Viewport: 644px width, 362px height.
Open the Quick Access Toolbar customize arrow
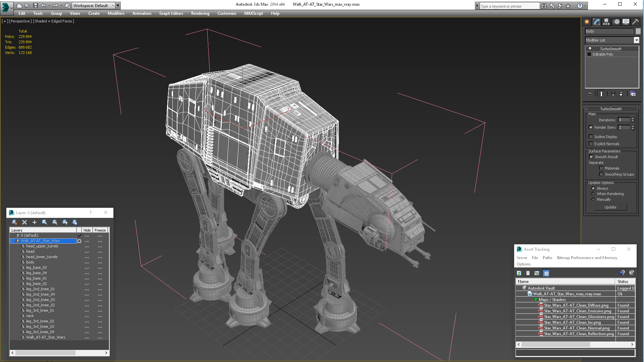118,5
